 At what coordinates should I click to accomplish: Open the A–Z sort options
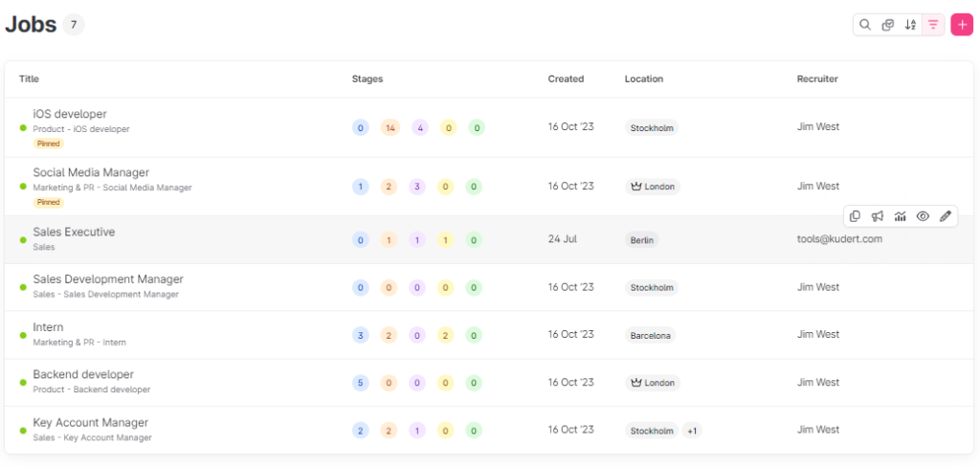pyautogui.click(x=910, y=25)
